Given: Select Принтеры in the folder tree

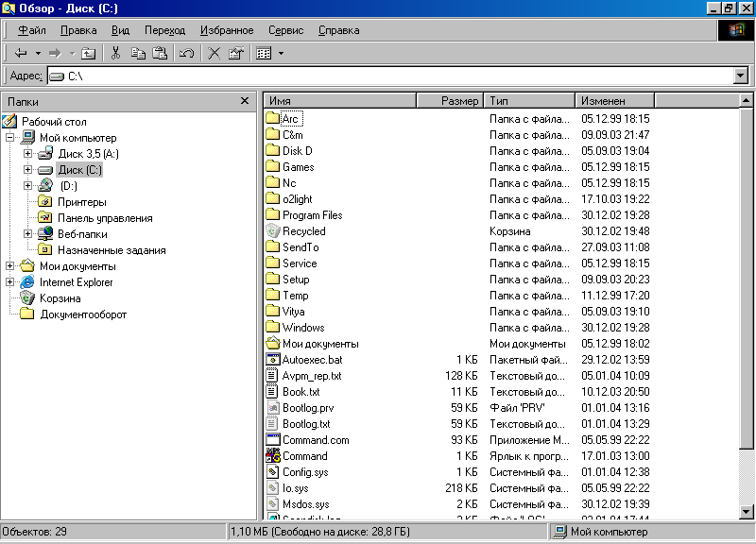Looking at the screenshot, I should [x=82, y=202].
